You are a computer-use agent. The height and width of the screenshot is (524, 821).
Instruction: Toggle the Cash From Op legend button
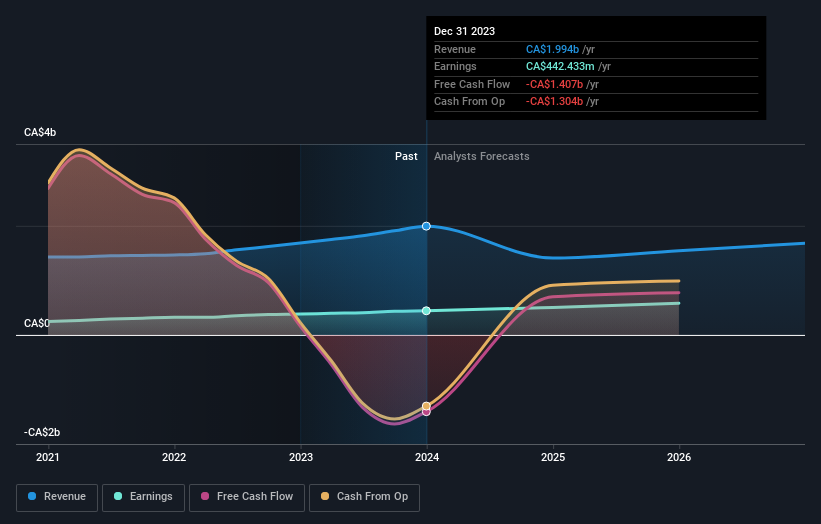tap(364, 497)
